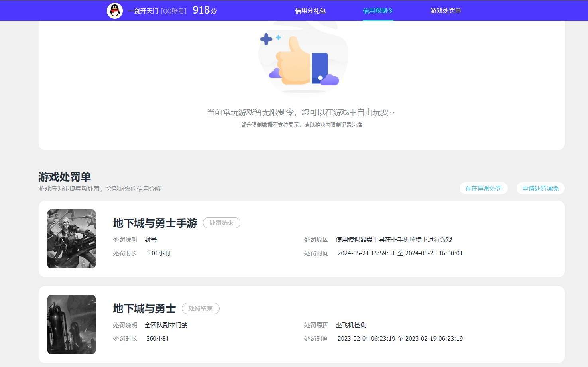
Task: Click time range 2023-02-04 06:23:19 至 2023-02-19 06:23:19
Action: point(400,339)
